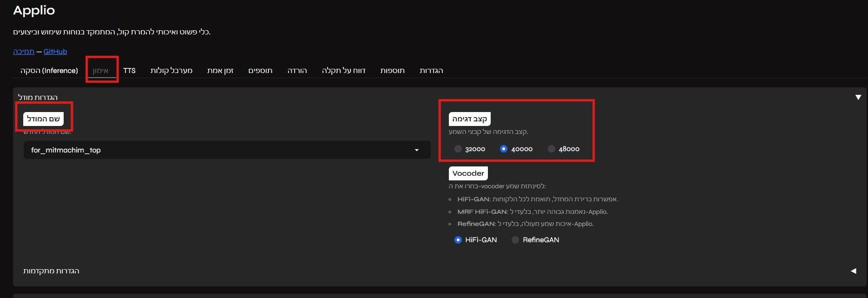The image size is (868, 298).
Task: Open the דווח על תקלה tab
Action: pos(343,70)
